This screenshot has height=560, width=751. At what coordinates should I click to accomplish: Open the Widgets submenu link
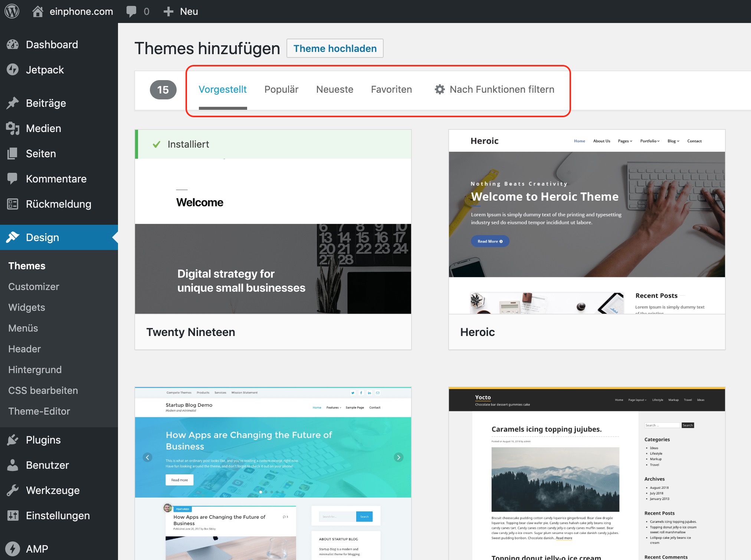point(27,307)
